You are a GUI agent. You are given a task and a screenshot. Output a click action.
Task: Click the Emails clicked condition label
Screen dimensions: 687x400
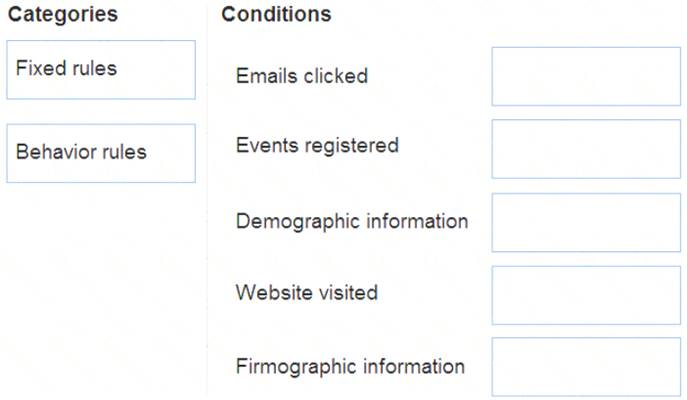(302, 76)
